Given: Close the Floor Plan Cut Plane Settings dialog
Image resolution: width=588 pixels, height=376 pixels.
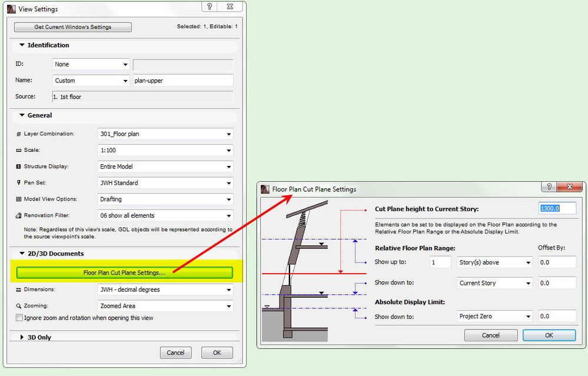Looking at the screenshot, I should pos(570,187).
